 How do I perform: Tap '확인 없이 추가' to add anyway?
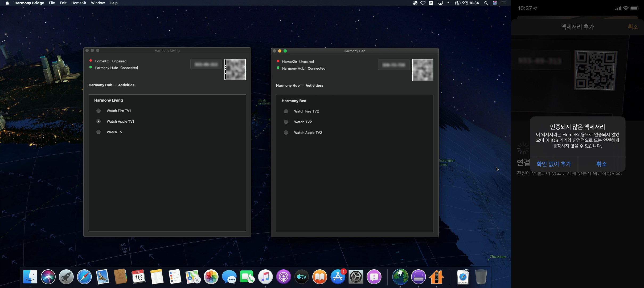coord(553,164)
